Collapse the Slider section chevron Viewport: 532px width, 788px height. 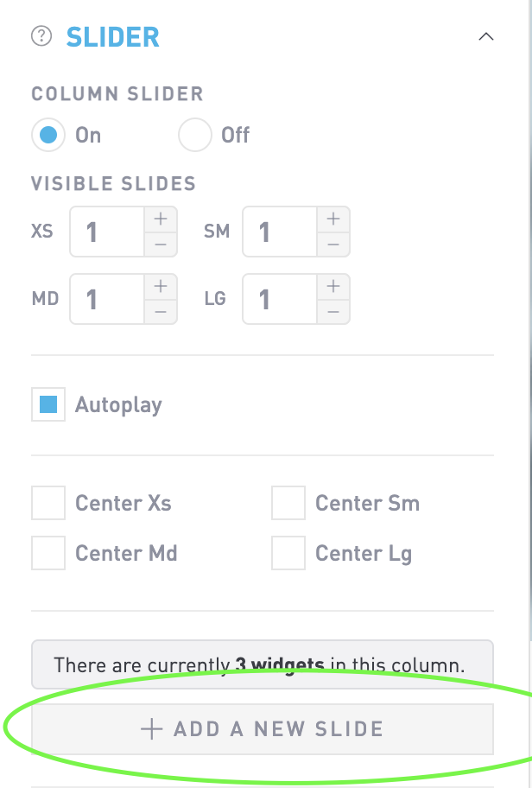click(x=485, y=37)
